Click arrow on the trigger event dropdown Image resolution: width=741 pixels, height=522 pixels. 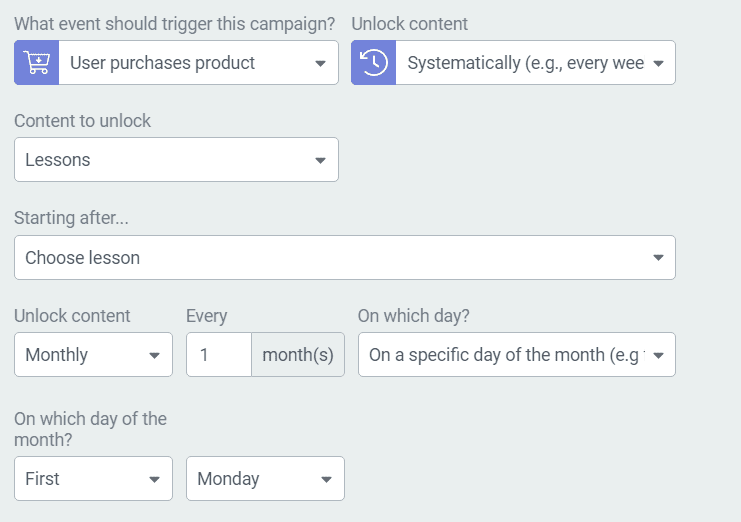click(x=320, y=63)
